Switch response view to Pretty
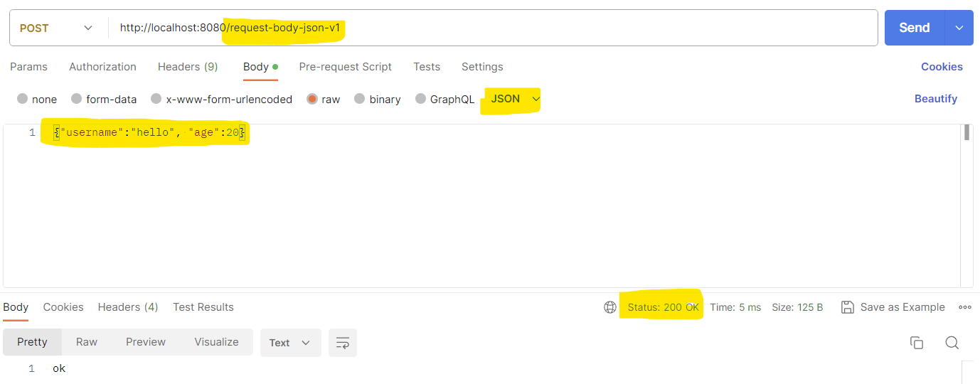980x384 pixels. (x=32, y=342)
